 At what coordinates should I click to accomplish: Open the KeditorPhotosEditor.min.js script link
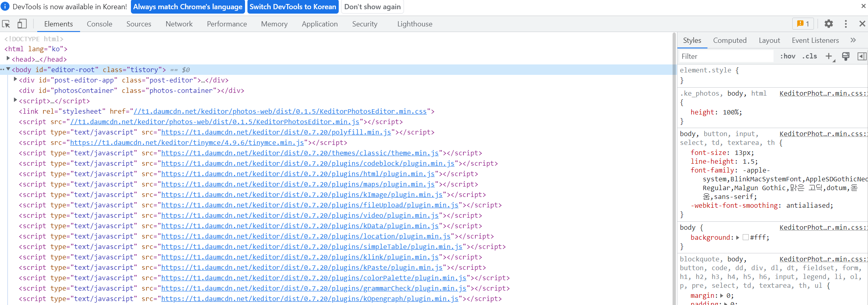tap(215, 122)
